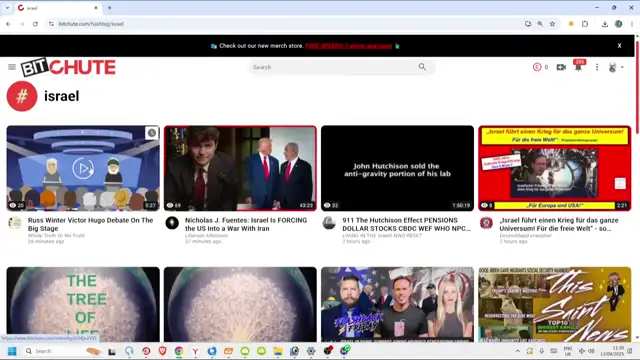The width and height of the screenshot is (640, 360).
Task: Open the Nicholas J. Fuentes video thumbnail
Action: pos(240,168)
